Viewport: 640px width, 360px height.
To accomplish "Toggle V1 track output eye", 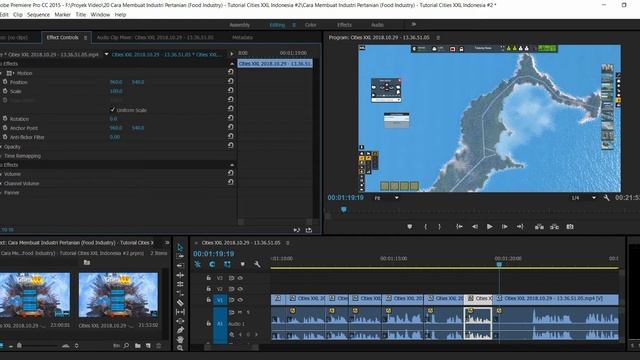I will pos(240,300).
